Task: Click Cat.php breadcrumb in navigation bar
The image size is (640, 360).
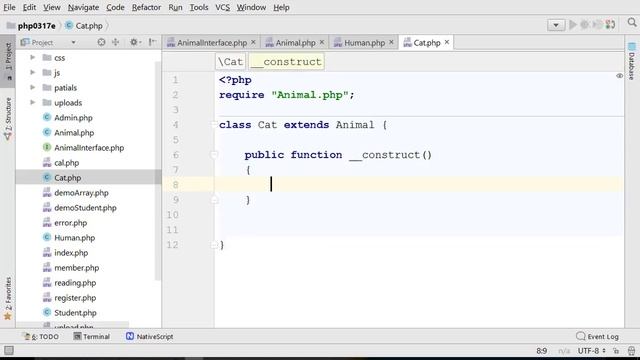Action: click(84, 26)
